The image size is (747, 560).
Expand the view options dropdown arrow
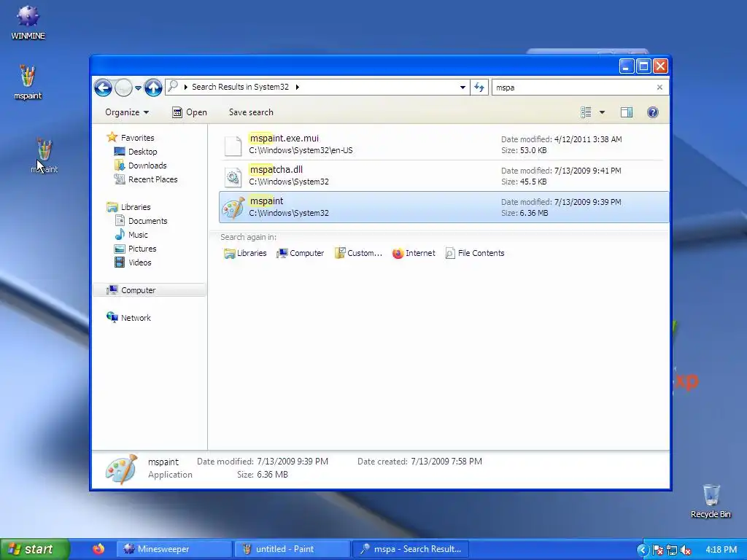click(602, 112)
